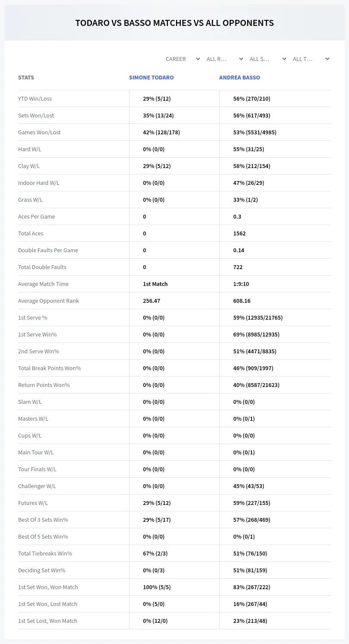Expand the ALL T... filter dropdown
This screenshot has height=644, width=349.
point(311,59)
